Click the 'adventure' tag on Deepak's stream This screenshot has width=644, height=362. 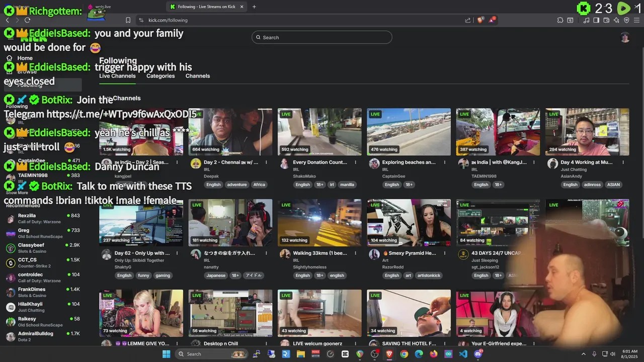pos(237,185)
